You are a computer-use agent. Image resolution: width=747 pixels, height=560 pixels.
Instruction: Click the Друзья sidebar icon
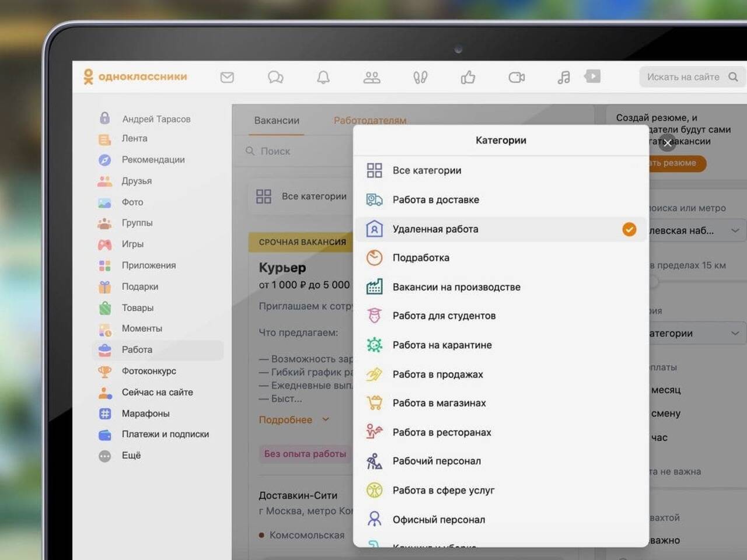[x=104, y=181]
